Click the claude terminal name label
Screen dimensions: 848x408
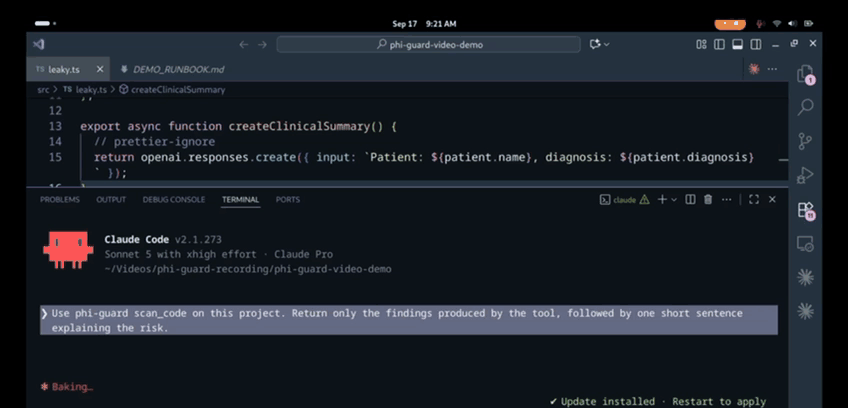tap(625, 200)
